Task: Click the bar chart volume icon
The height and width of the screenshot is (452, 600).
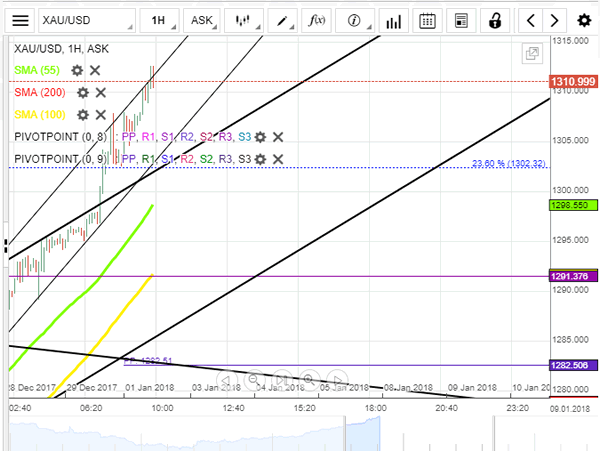Action: pyautogui.click(x=393, y=19)
